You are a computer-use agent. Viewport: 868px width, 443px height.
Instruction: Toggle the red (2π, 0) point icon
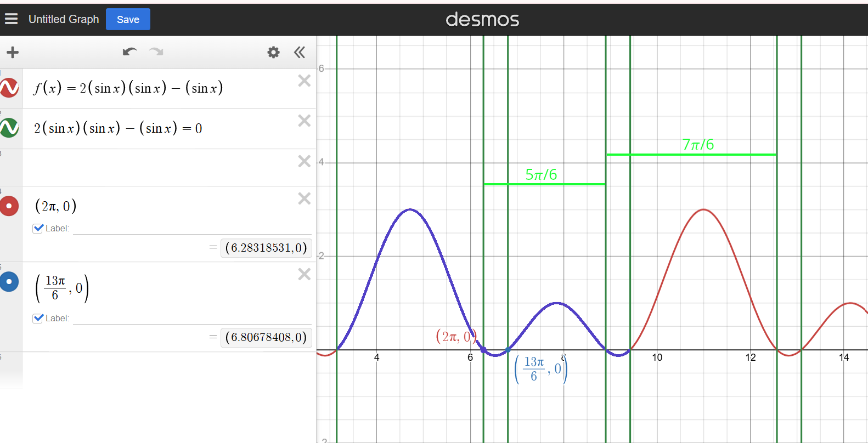point(9,206)
